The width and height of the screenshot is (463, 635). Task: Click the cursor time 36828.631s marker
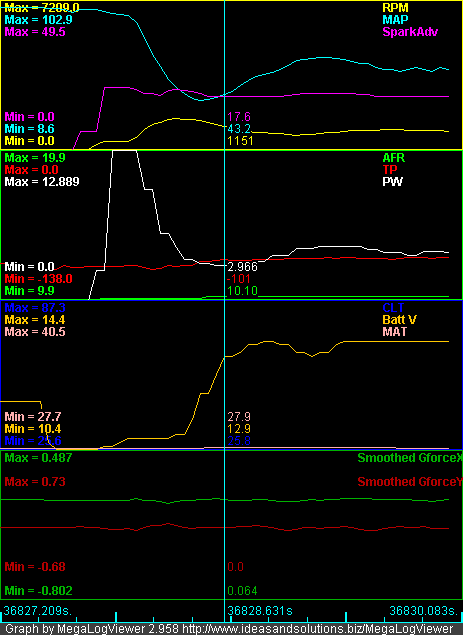tap(260, 611)
